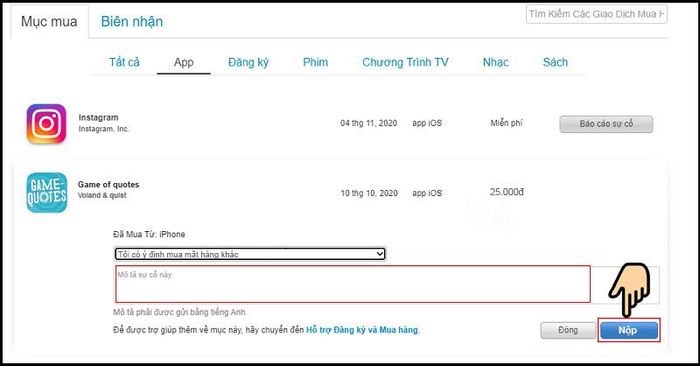Open the Mục mua tab
700x366 pixels.
(x=49, y=21)
